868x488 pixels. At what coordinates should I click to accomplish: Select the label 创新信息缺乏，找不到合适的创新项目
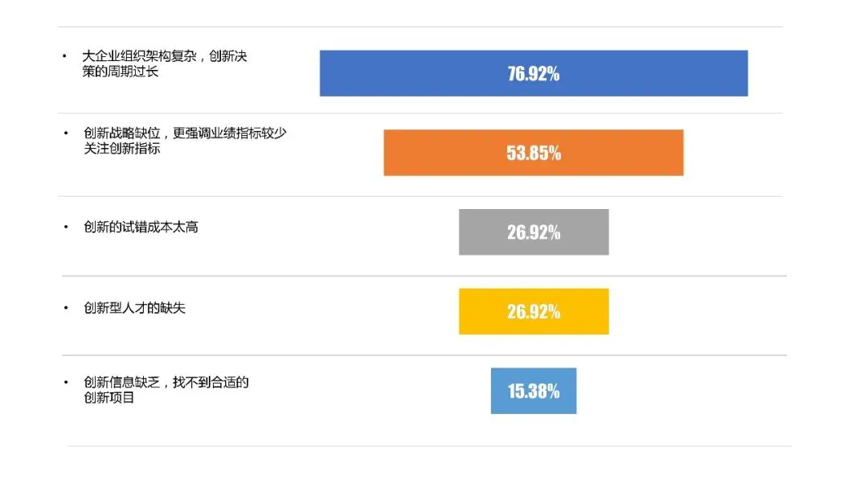166,389
